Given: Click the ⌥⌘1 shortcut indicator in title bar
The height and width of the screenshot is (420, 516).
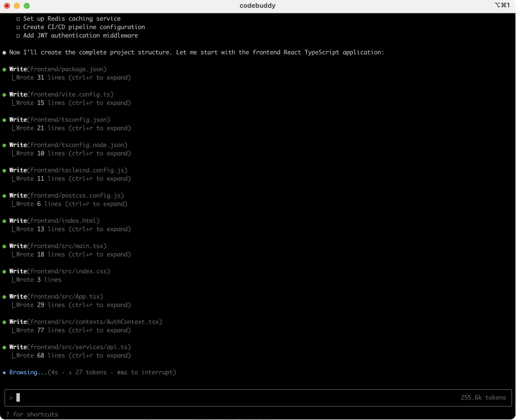Looking at the screenshot, I should [x=502, y=5].
